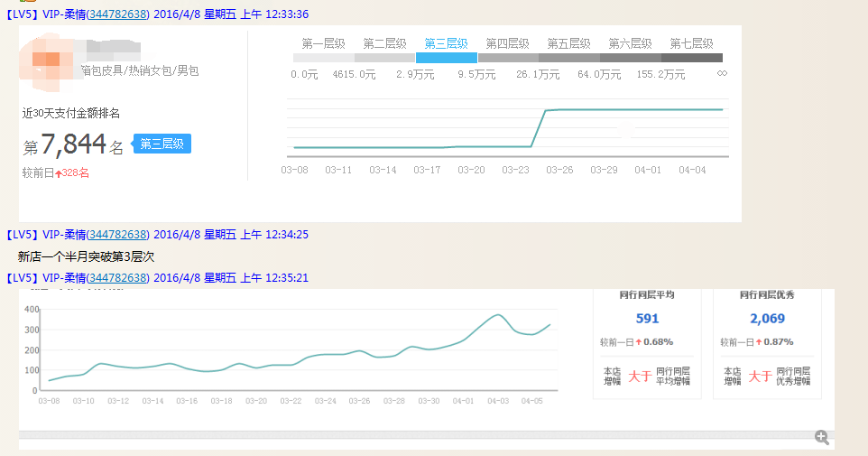Select the 第一层级 tab
868x456 pixels.
pos(323,43)
